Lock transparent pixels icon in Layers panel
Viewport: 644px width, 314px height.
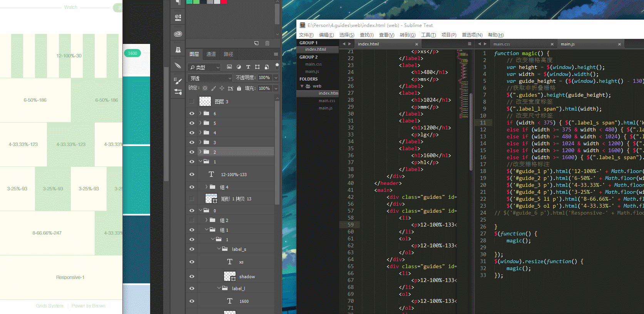tap(205, 88)
